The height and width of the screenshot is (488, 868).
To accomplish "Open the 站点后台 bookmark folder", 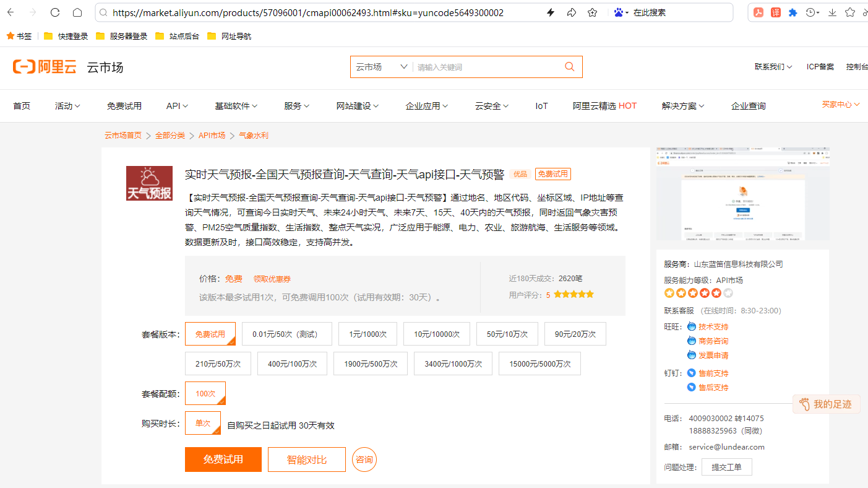I will pyautogui.click(x=177, y=36).
